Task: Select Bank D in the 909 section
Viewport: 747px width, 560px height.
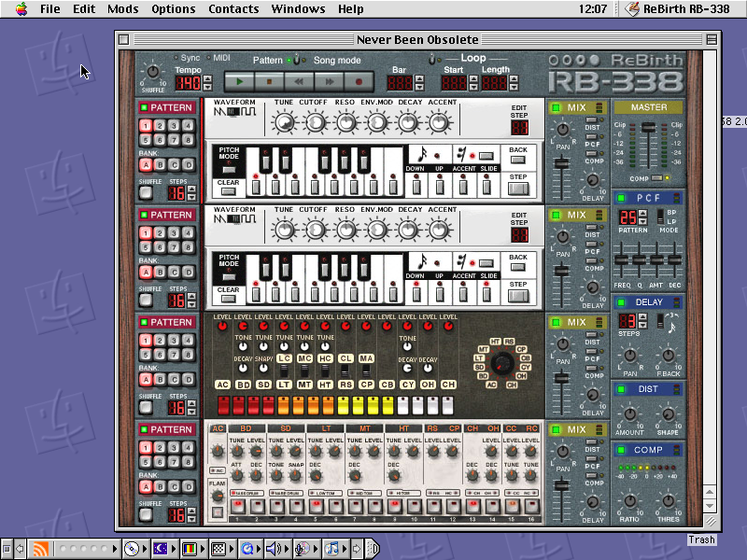Action: coord(189,486)
